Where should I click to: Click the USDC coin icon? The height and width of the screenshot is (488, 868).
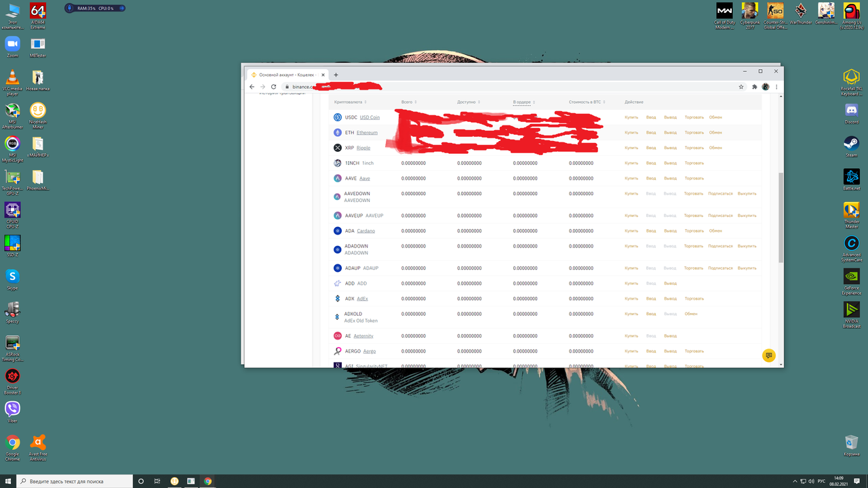click(x=338, y=117)
